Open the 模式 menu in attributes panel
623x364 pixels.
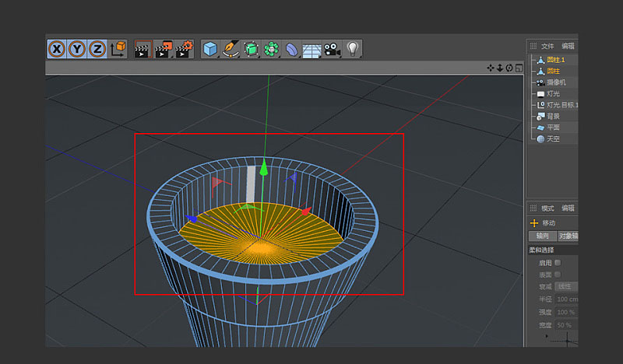[x=547, y=208]
